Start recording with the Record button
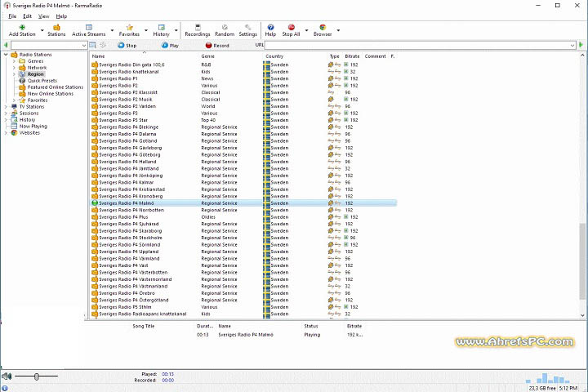The width and height of the screenshot is (588, 392). [217, 46]
